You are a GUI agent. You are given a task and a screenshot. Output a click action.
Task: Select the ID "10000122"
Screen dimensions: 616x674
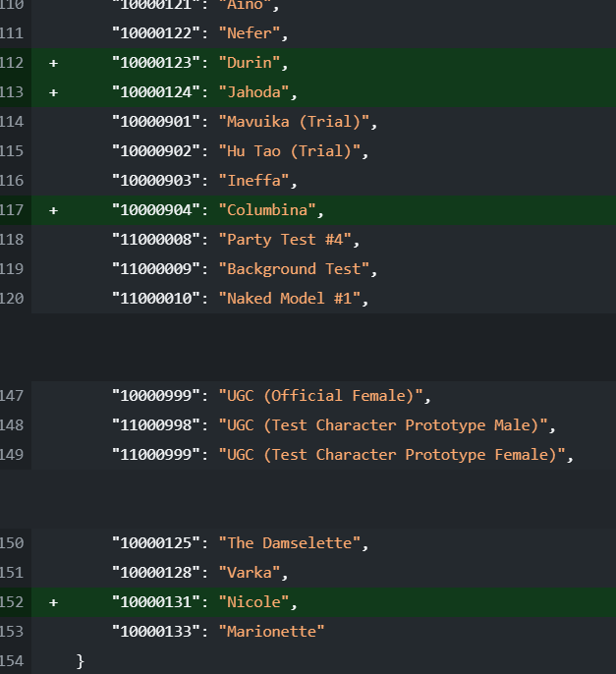coord(155,33)
